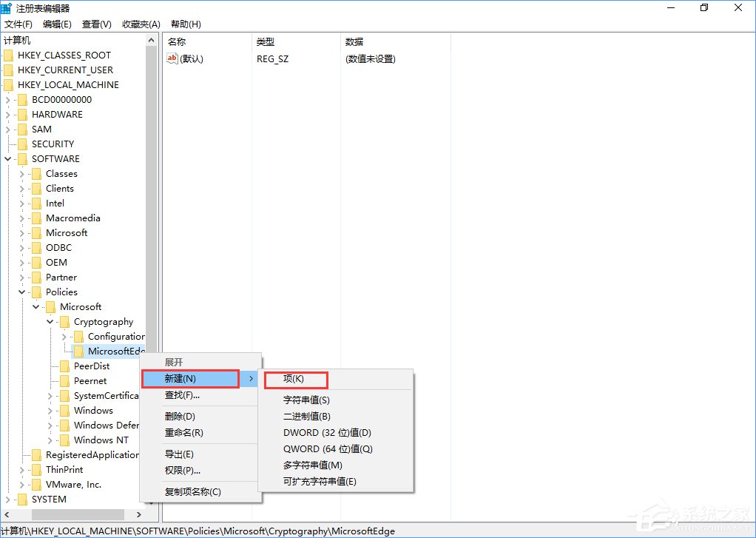
Task: Click the ODBC folder icon
Action: click(x=38, y=247)
